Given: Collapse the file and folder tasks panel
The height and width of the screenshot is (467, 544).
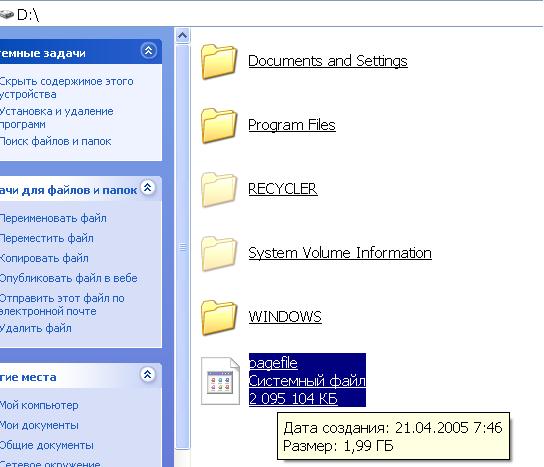Looking at the screenshot, I should tap(148, 188).
